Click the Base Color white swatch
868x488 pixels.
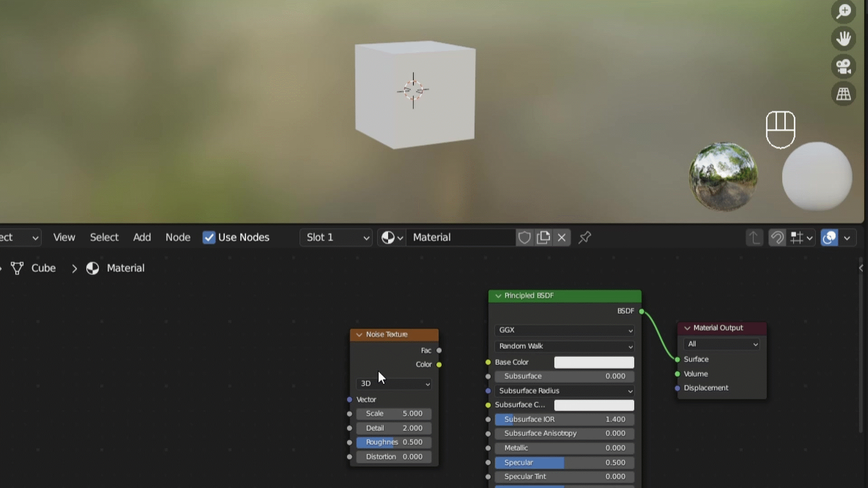click(594, 361)
